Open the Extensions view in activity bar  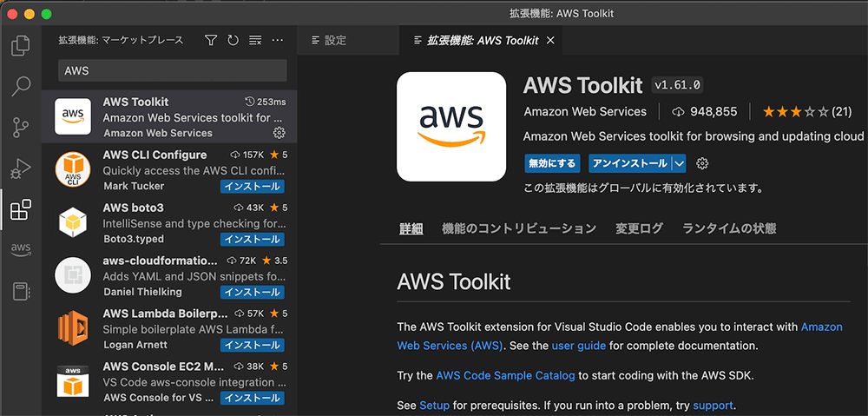point(21,210)
